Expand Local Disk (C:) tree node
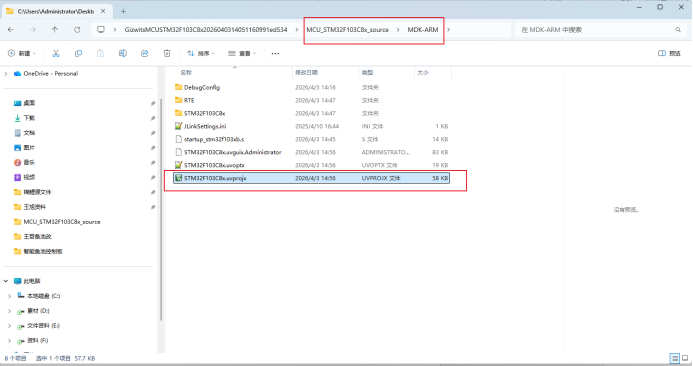This screenshot has width=693, height=366. point(9,296)
